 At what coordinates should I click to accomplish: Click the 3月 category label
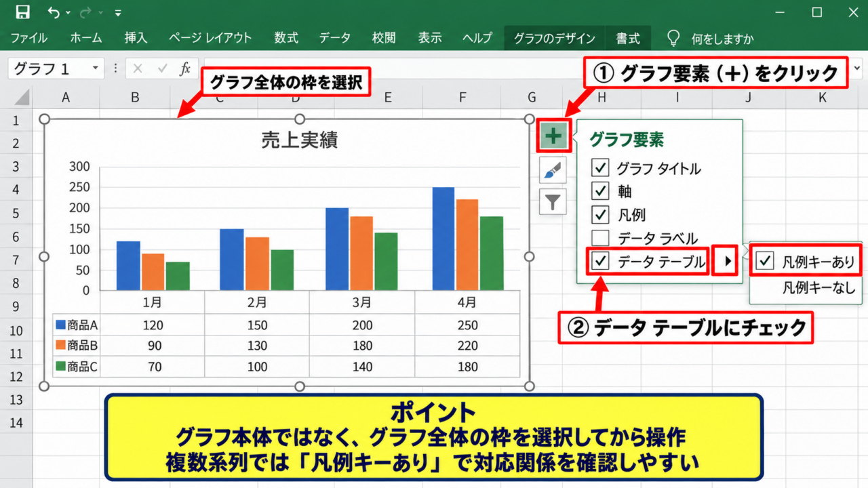(362, 302)
